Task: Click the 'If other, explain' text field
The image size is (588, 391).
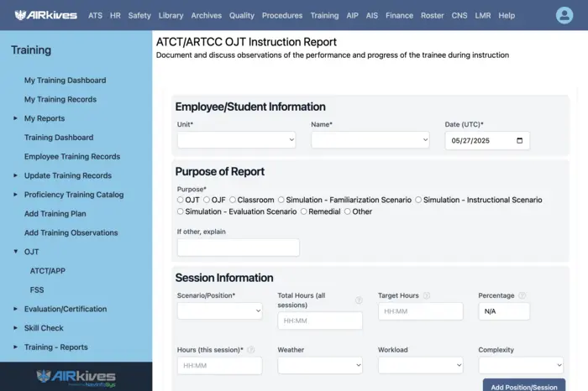Action: click(238, 248)
